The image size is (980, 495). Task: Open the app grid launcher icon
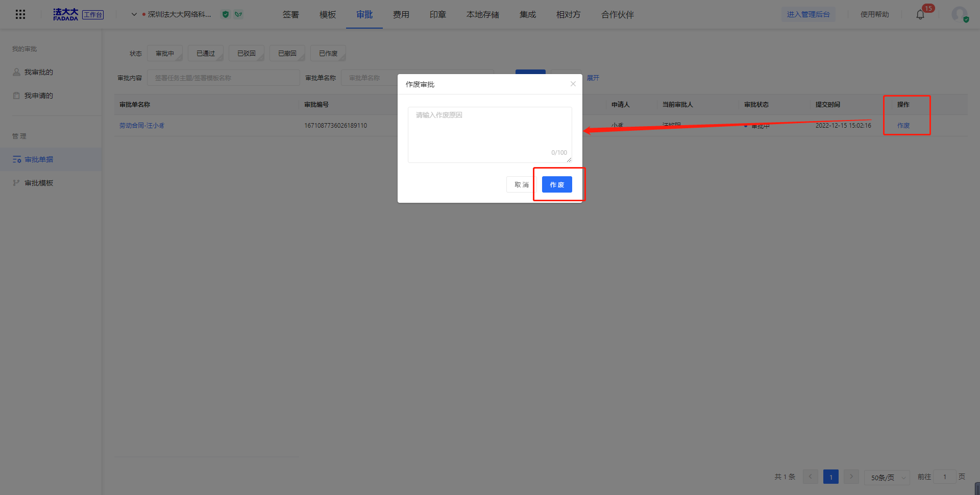pos(20,14)
